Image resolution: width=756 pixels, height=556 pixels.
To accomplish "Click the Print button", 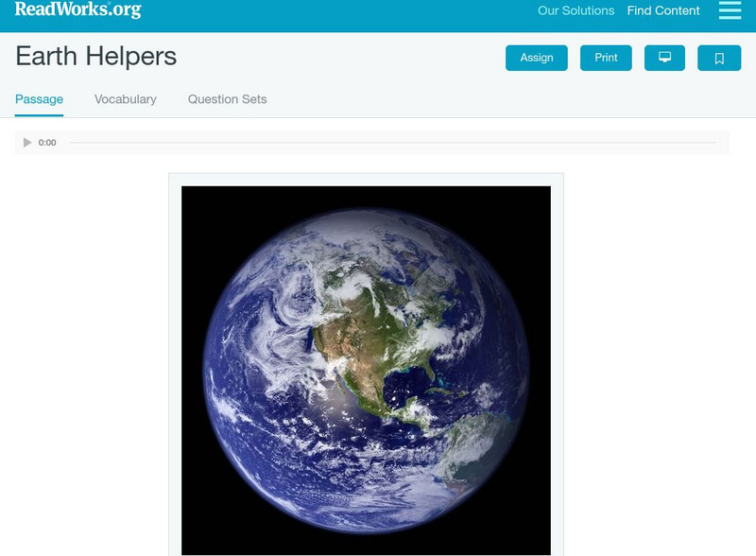I will click(x=606, y=58).
